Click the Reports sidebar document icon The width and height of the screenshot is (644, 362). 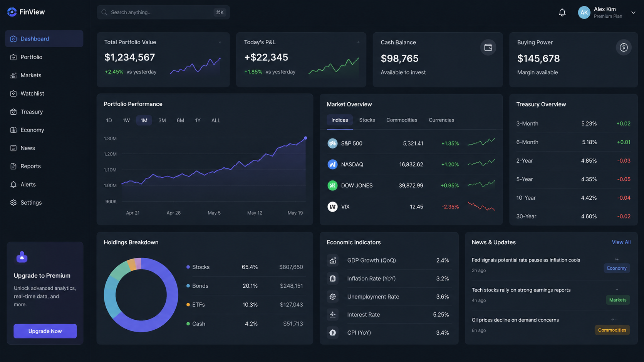[13, 166]
